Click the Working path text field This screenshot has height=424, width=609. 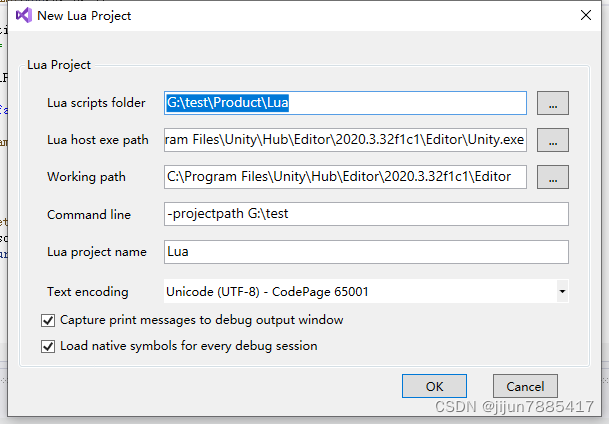(x=345, y=177)
